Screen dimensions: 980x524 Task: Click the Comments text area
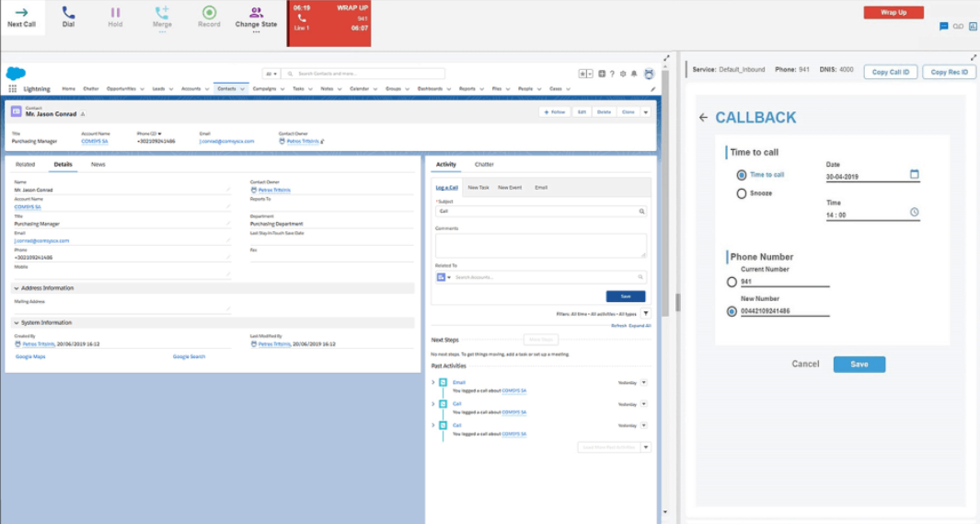pyautogui.click(x=540, y=245)
